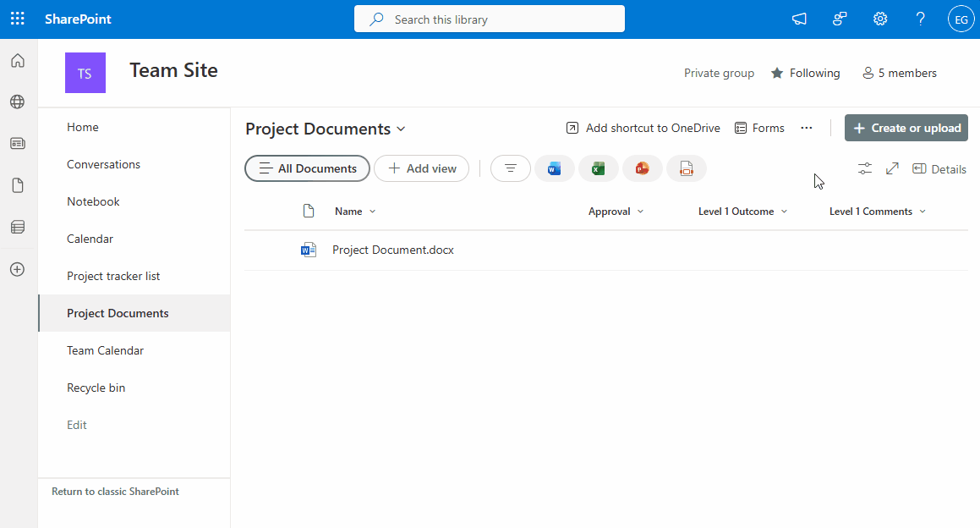Image resolution: width=980 pixels, height=528 pixels.
Task: Open Team Calendar in navigation
Action: [105, 350]
